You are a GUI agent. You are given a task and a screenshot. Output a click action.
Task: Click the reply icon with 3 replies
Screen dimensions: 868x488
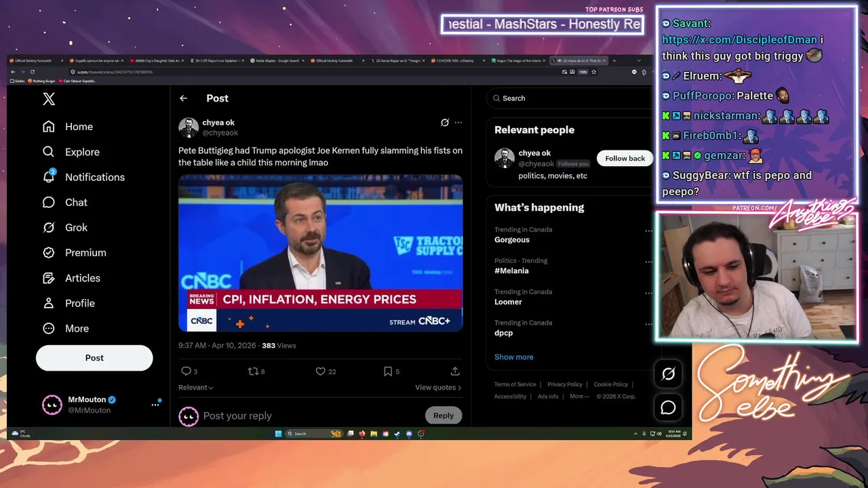[189, 371]
